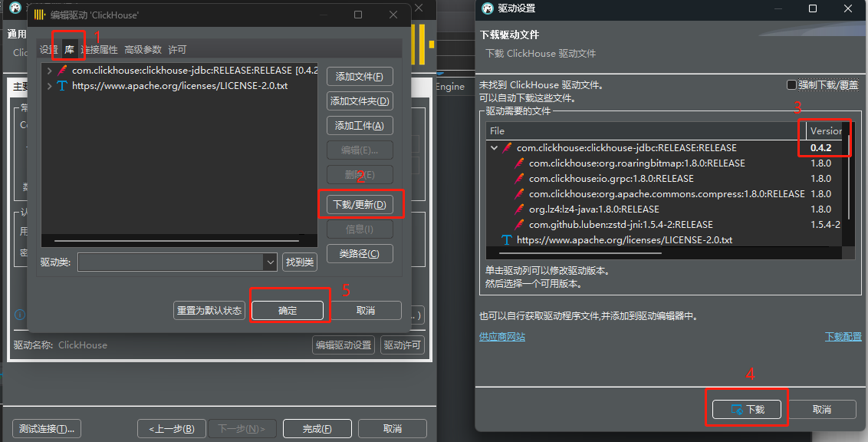Open the 下载配置 link
The height and width of the screenshot is (442, 868).
point(843,337)
